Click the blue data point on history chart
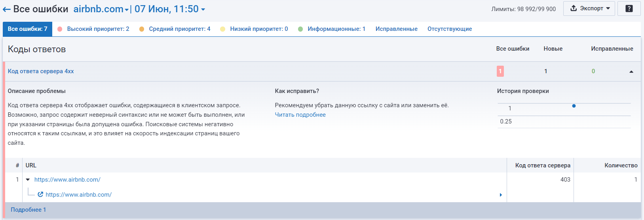Screen dimensions: 644x220 tap(574, 106)
